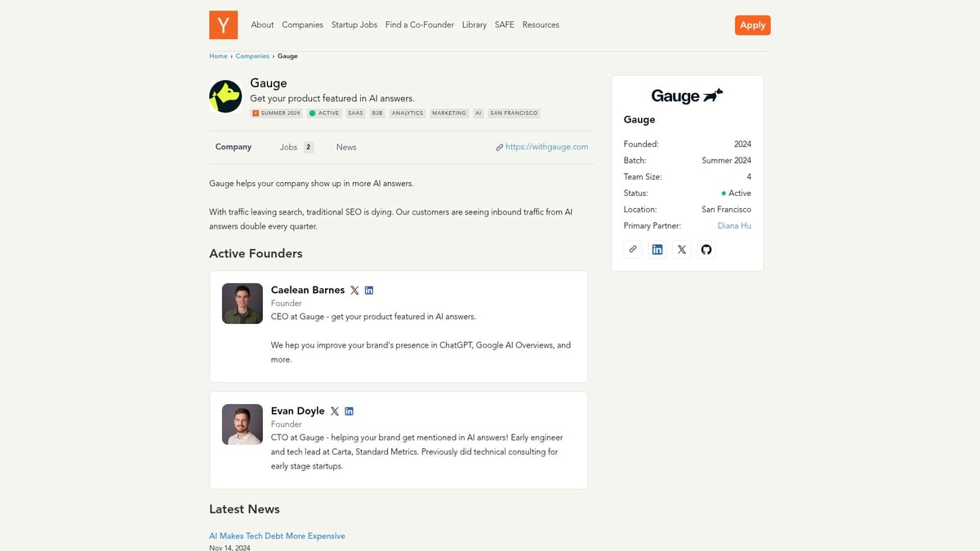
Task: Click the Location value San Francisco in sidebar
Action: pos(726,210)
